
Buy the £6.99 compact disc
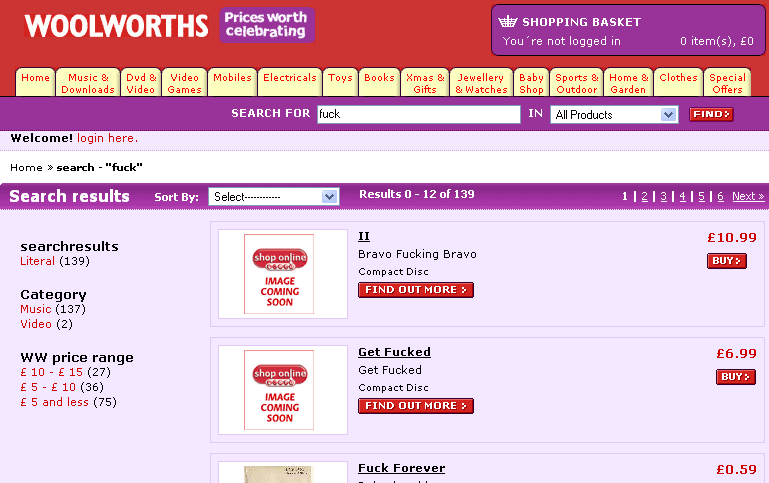tap(735, 377)
